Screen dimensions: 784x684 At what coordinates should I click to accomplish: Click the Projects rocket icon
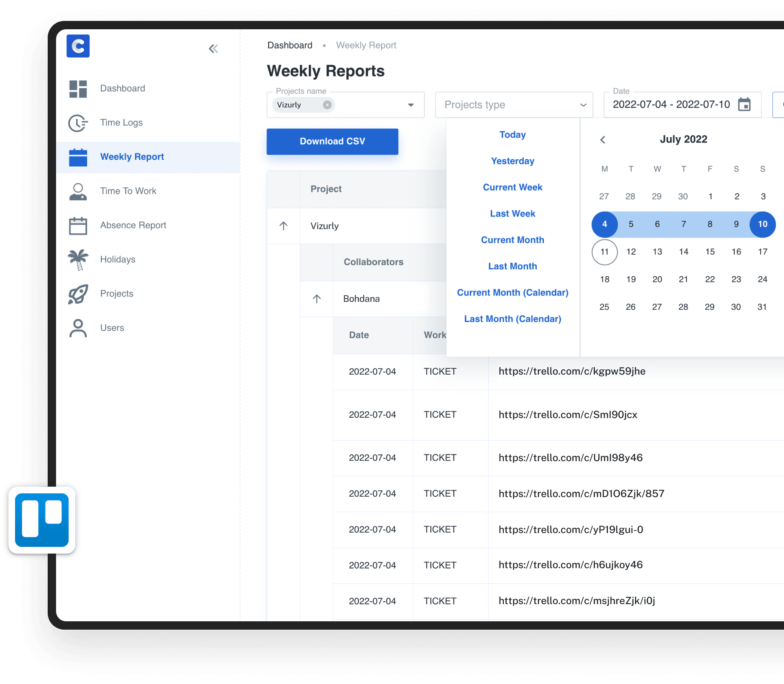click(78, 294)
